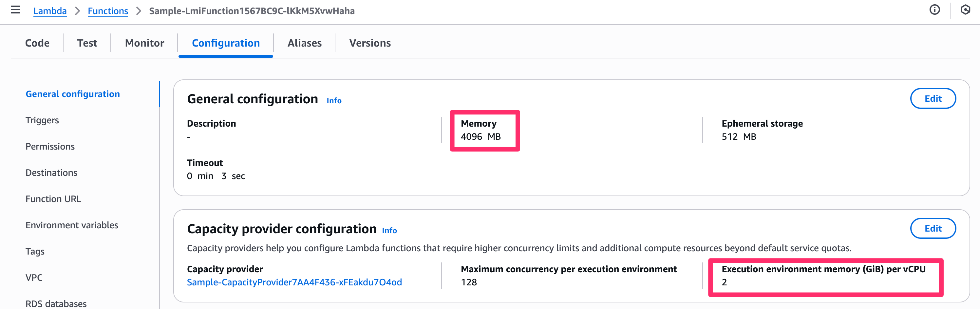
Task: Select the Monitor tab
Action: 144,43
